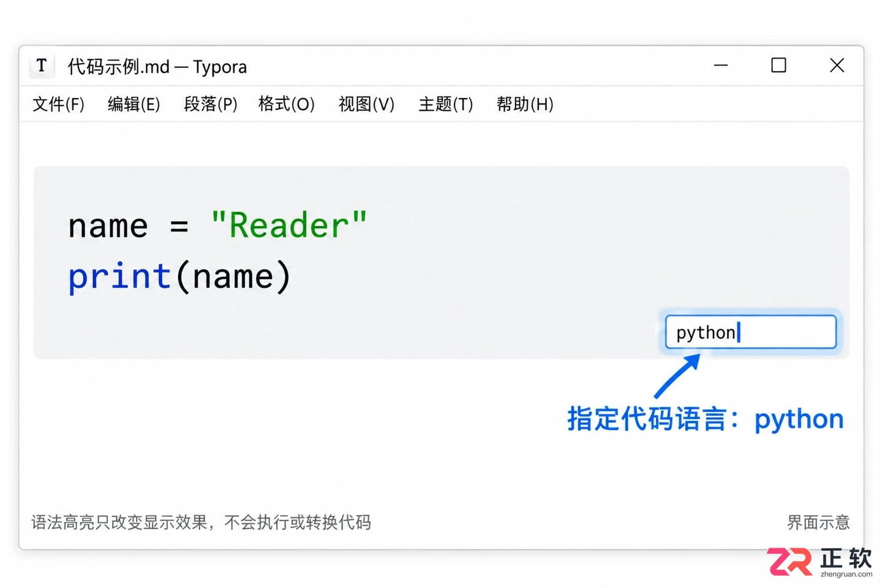Click the "Reader" string in code
882x588 pixels.
pos(288,225)
